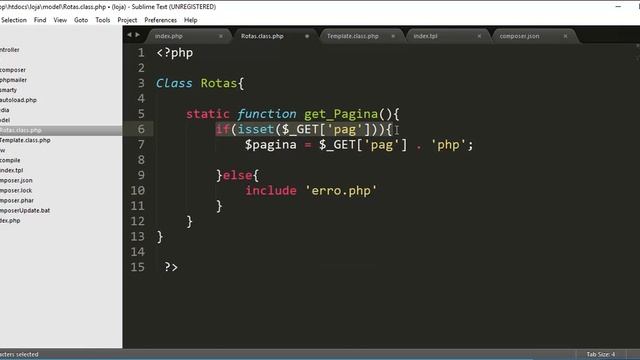Open the Goto menu
Image resolution: width=640 pixels, height=360 pixels.
[81, 20]
